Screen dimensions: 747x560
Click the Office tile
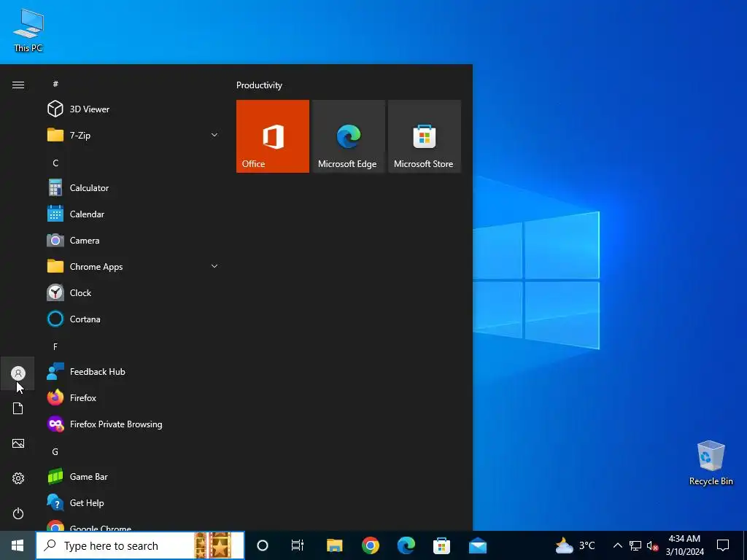click(273, 136)
